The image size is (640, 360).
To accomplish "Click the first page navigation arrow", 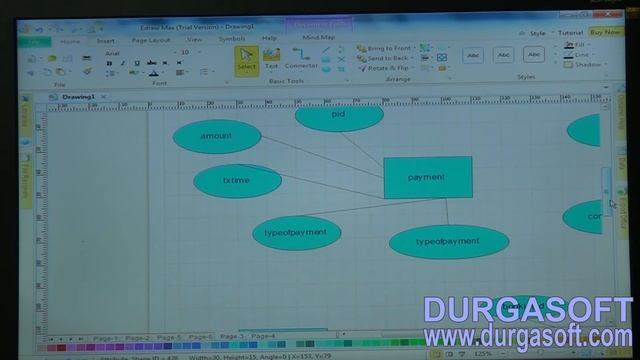I will 51,339.
